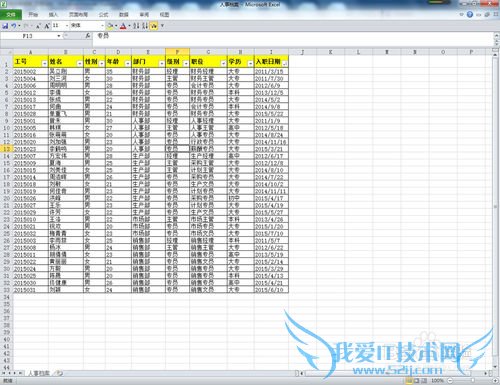Image resolution: width=500 pixels, height=385 pixels.
Task: Select column F header
Action: pyautogui.click(x=177, y=52)
